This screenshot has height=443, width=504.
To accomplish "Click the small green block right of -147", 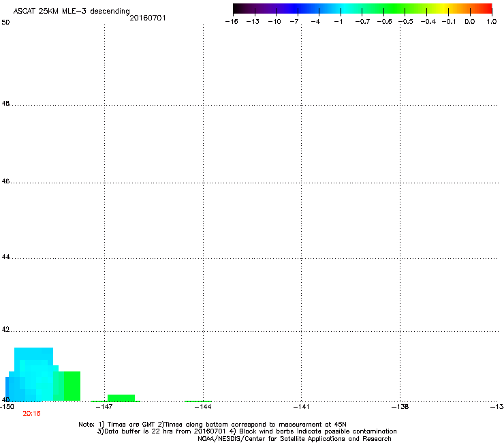I will [121, 398].
